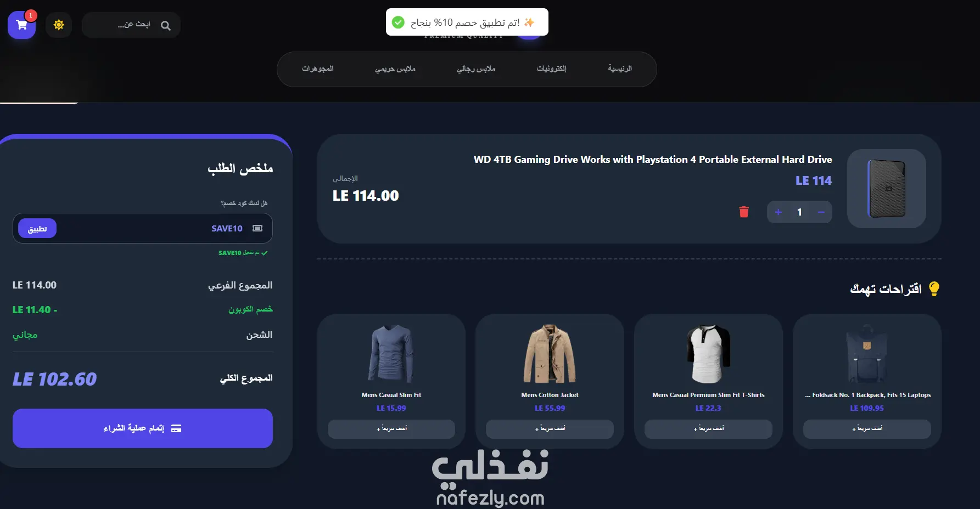Open Mens Casual Premium T-Shirt image

[x=708, y=354]
